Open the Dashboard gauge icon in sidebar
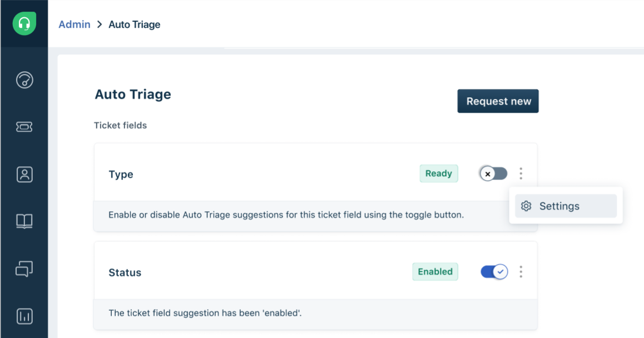The image size is (644, 338). [x=24, y=80]
